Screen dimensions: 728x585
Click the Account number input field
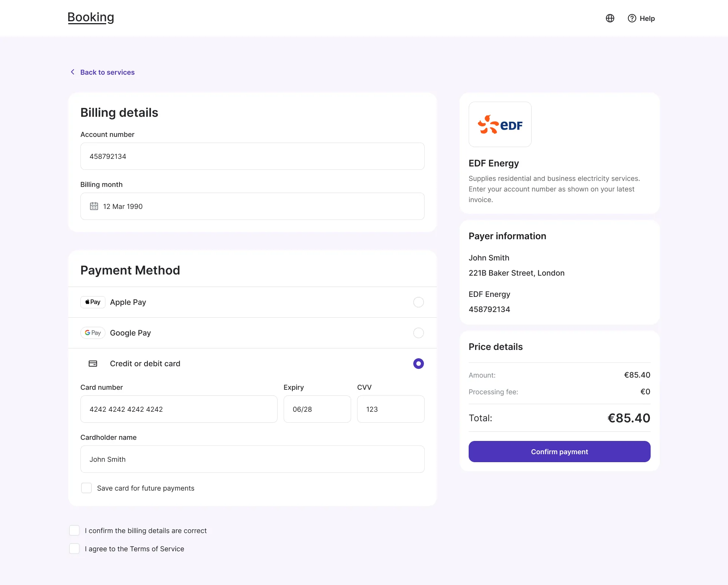(252, 156)
